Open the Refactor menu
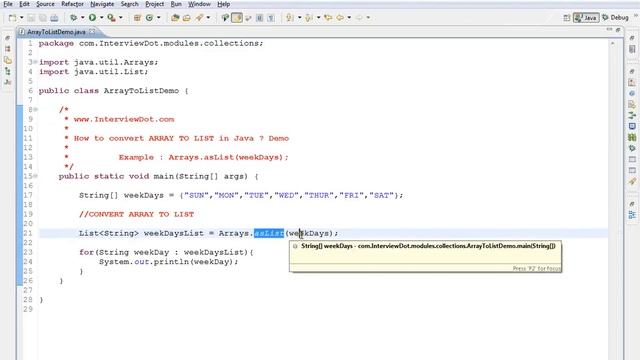The image size is (640, 360). (x=73, y=4)
